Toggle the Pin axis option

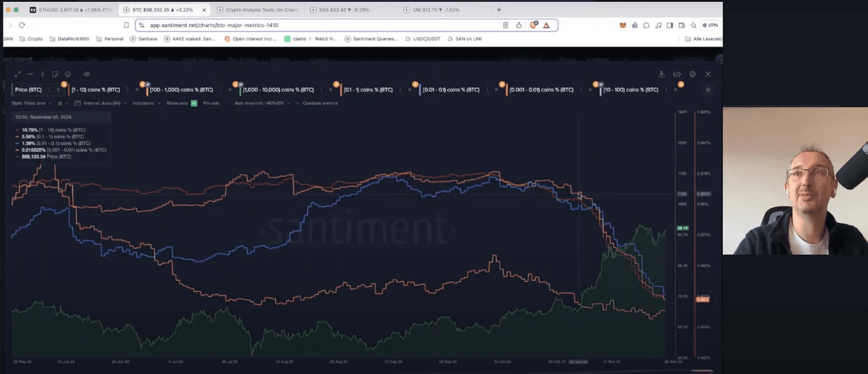pos(211,103)
